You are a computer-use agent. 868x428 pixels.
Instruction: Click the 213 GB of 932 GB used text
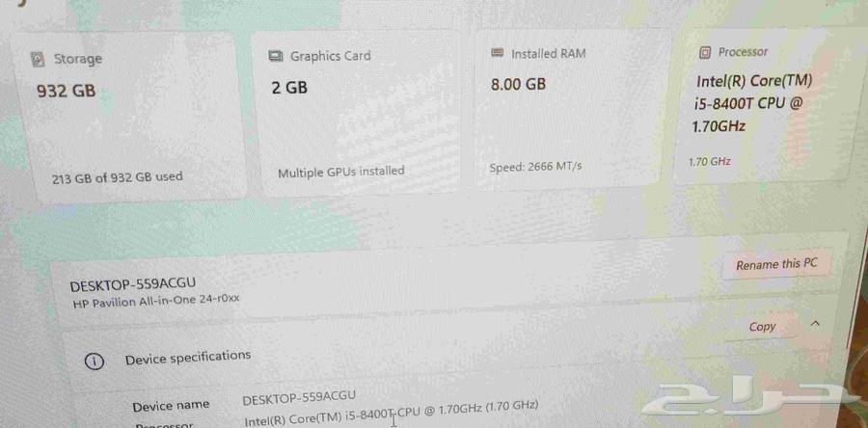point(118,178)
